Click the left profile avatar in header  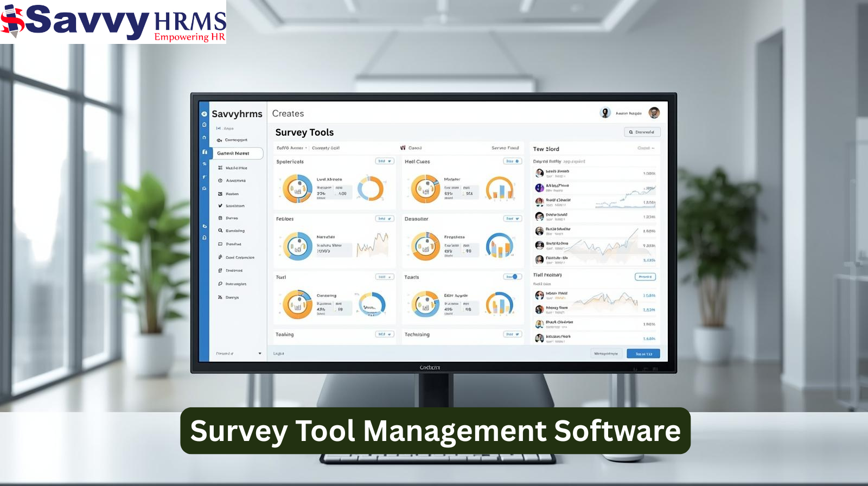(x=605, y=113)
